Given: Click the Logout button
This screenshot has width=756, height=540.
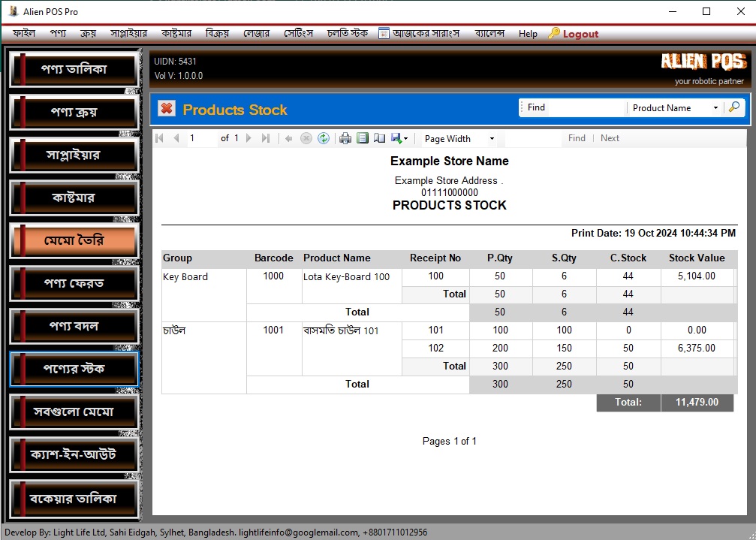Looking at the screenshot, I should point(574,34).
